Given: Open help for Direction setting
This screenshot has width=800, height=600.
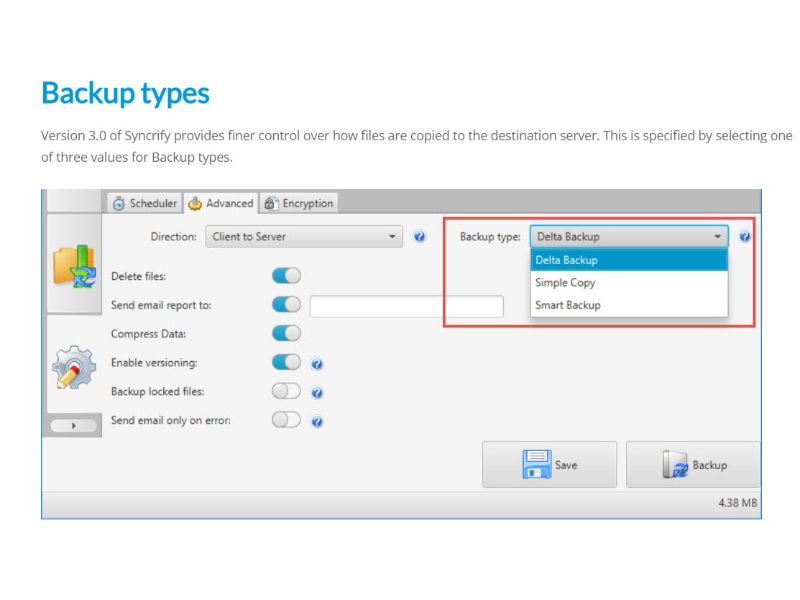Looking at the screenshot, I should click(x=419, y=237).
